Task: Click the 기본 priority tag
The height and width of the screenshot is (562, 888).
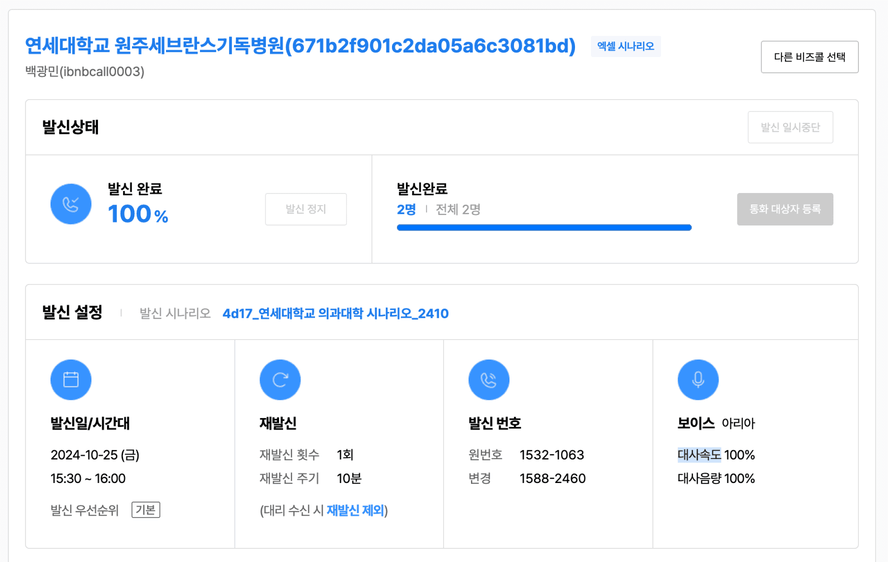Action: point(146,510)
